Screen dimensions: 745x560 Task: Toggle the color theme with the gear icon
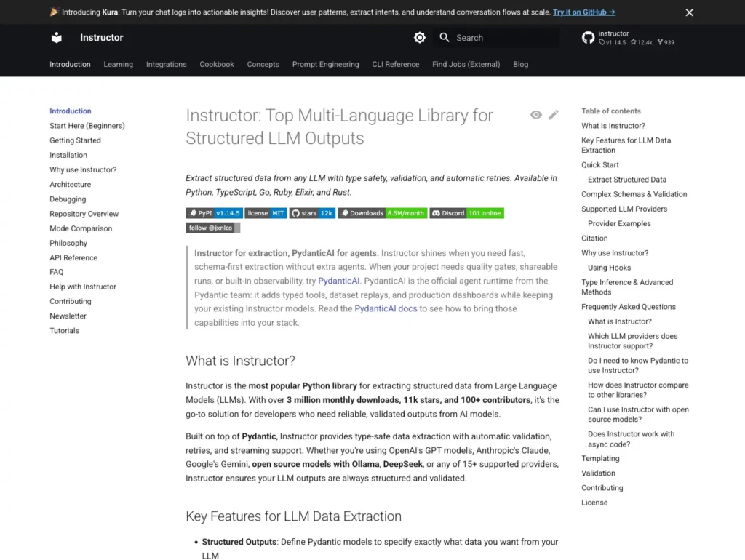pyautogui.click(x=419, y=37)
